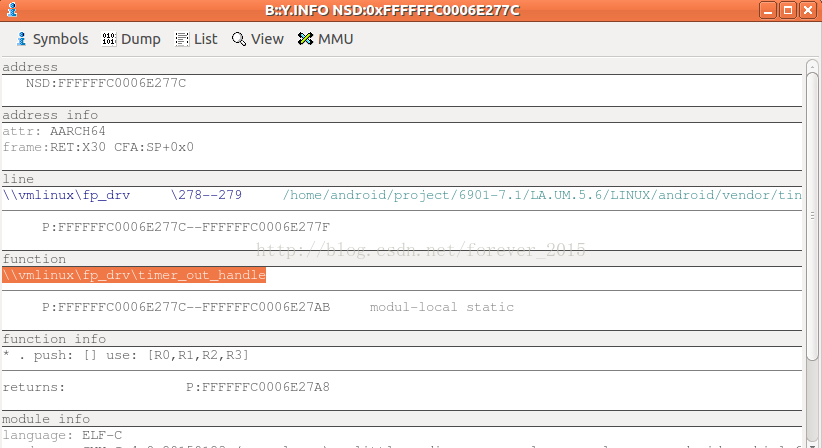Minimize the Y.INFO window

point(768,10)
